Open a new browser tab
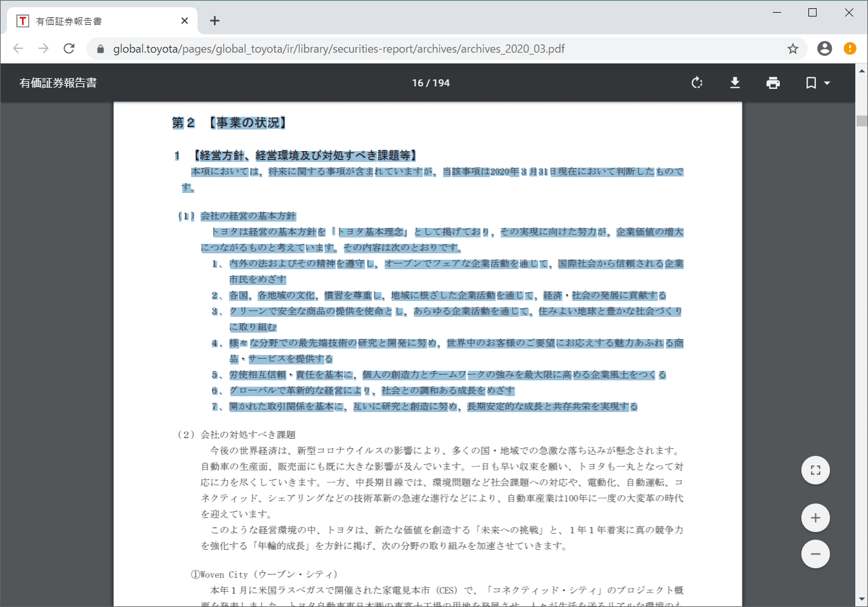 click(215, 21)
